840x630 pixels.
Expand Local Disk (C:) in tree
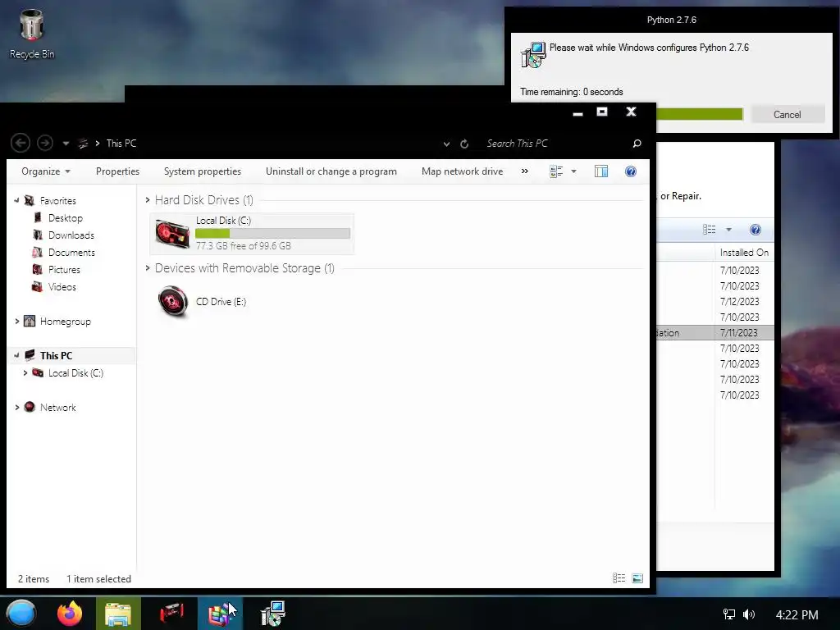[25, 373]
